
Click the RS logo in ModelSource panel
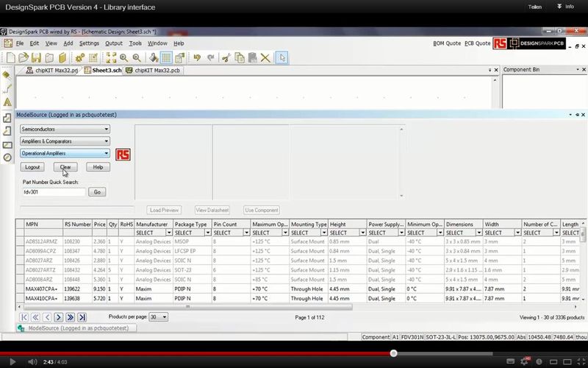[x=123, y=155]
